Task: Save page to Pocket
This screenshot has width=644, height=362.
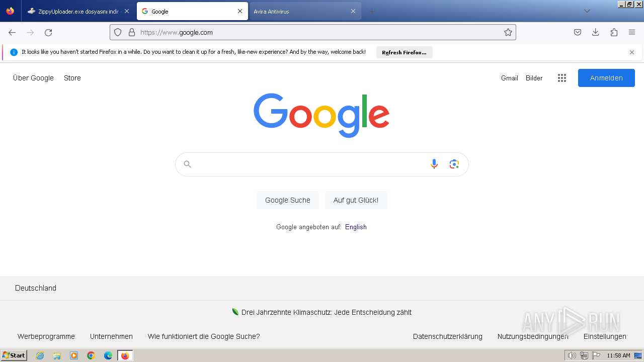Action: [578, 32]
